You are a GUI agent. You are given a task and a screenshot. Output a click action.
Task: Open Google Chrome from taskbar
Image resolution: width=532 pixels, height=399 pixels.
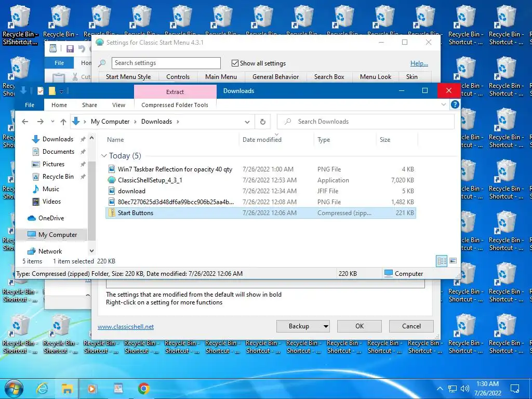[143, 389]
